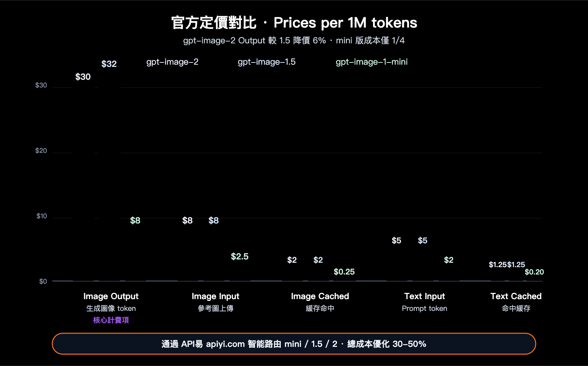Click the chart title Prices per 1M tokens

(x=294, y=23)
